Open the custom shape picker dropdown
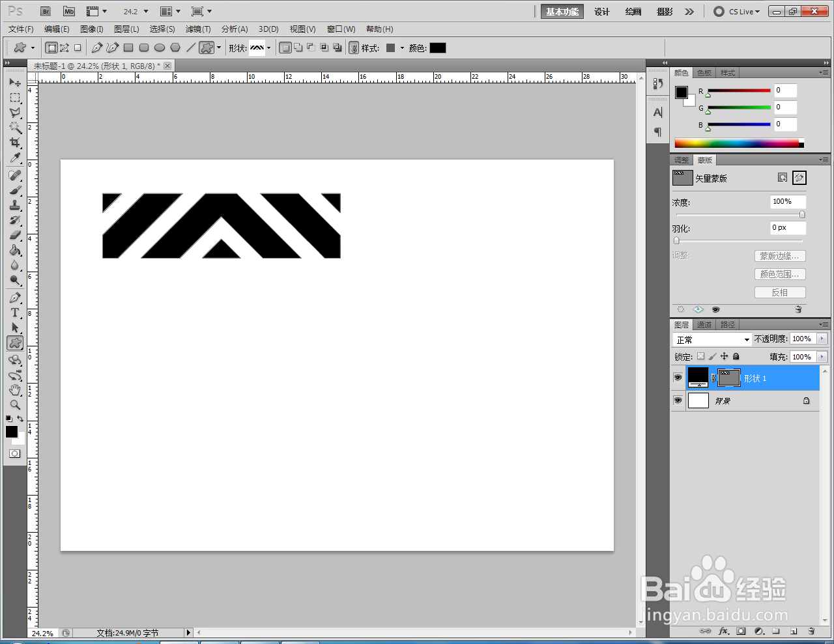The image size is (834, 644). click(x=268, y=48)
